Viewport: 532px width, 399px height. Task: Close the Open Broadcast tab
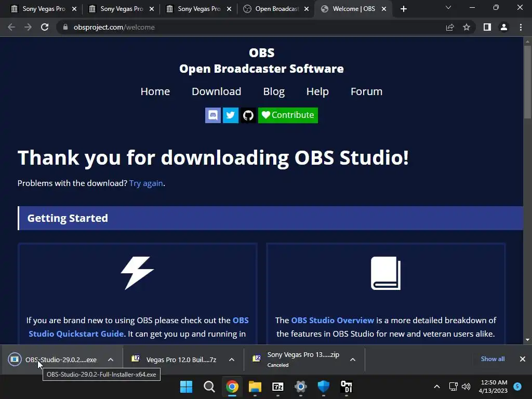tap(307, 9)
